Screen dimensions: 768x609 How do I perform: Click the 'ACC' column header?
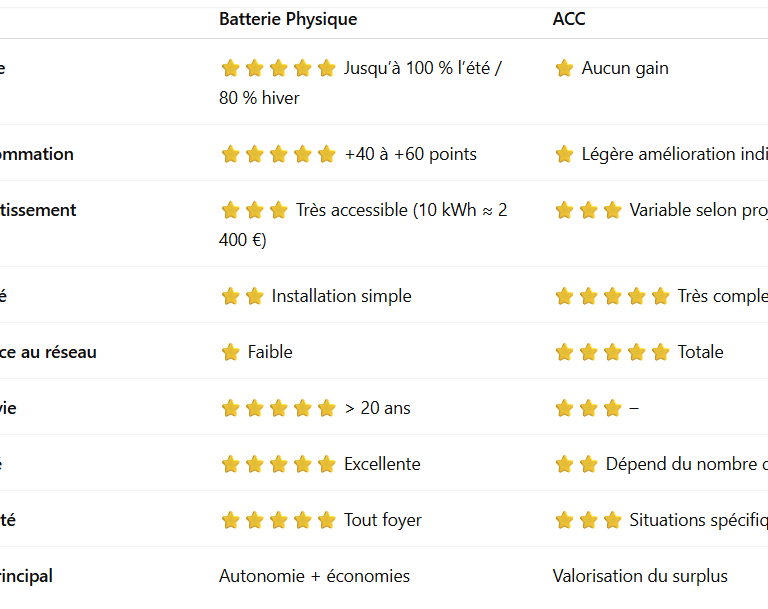tap(569, 20)
